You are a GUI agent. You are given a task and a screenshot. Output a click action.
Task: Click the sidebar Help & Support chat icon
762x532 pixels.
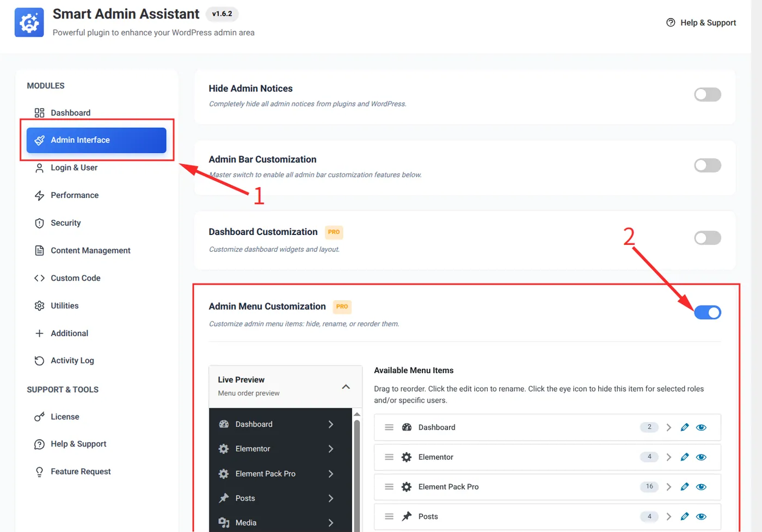click(x=39, y=444)
